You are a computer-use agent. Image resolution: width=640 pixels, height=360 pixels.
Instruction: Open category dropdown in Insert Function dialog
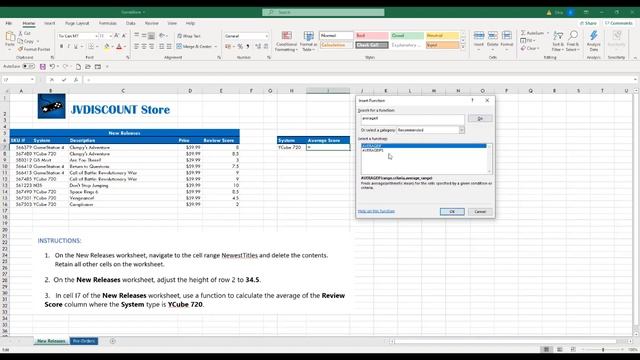click(x=462, y=130)
